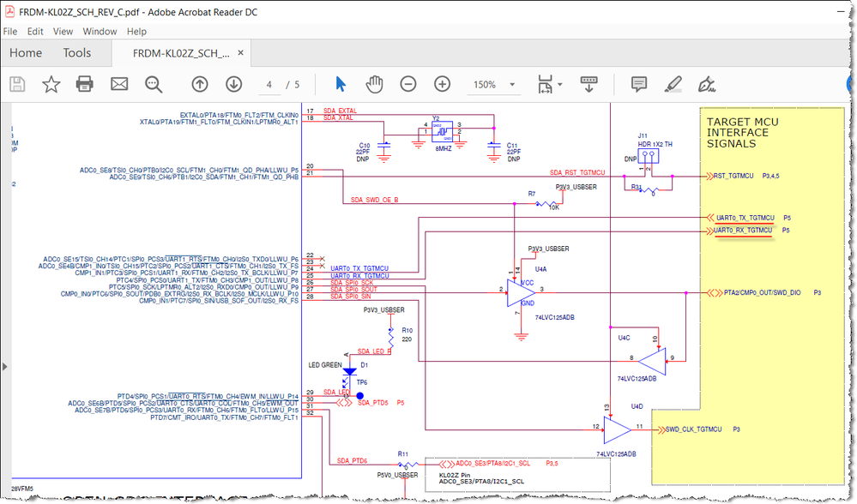Switch to the Tools tab

77,53
